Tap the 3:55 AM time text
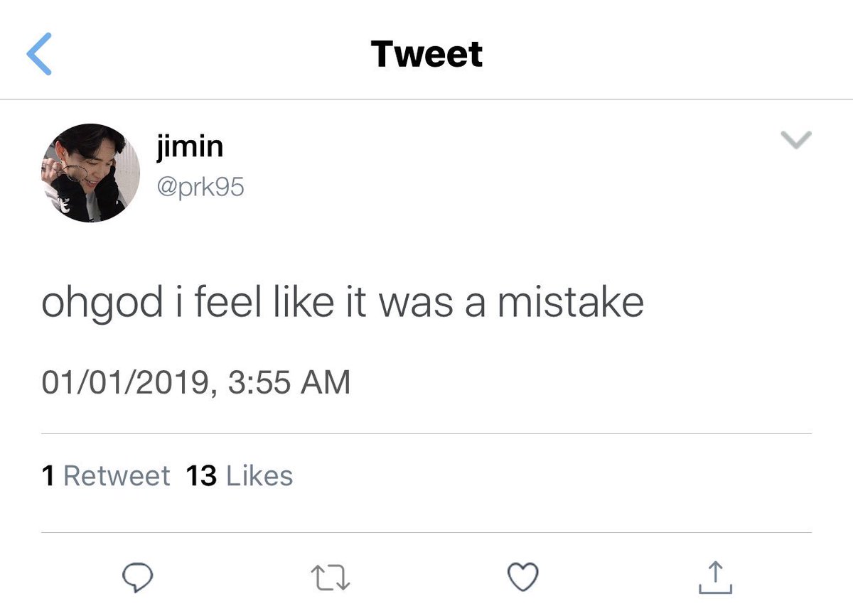The height and width of the screenshot is (616, 853). pyautogui.click(x=289, y=382)
